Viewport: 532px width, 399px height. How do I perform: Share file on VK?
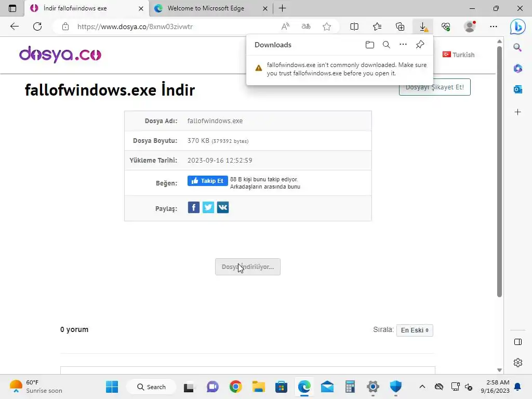point(223,207)
